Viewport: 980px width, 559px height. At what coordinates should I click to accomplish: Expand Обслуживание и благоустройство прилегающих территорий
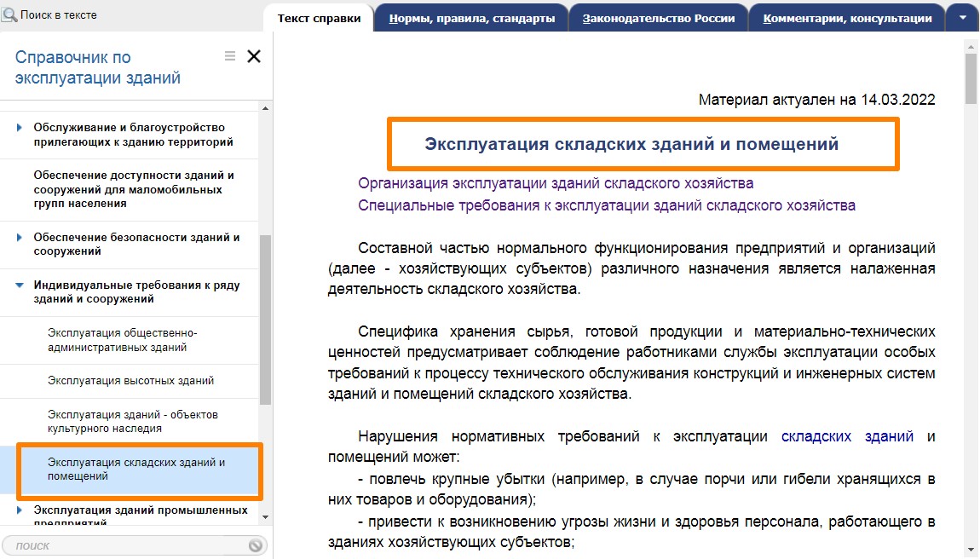pyautogui.click(x=20, y=128)
